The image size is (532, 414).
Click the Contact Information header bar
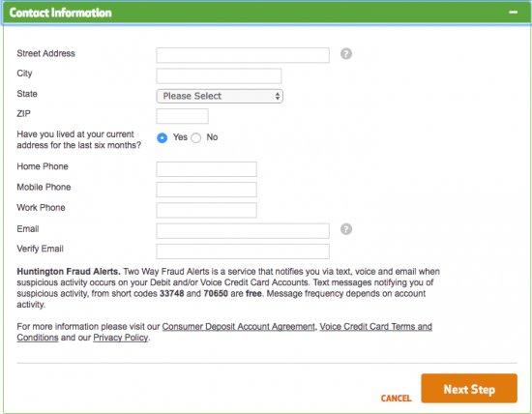click(266, 13)
